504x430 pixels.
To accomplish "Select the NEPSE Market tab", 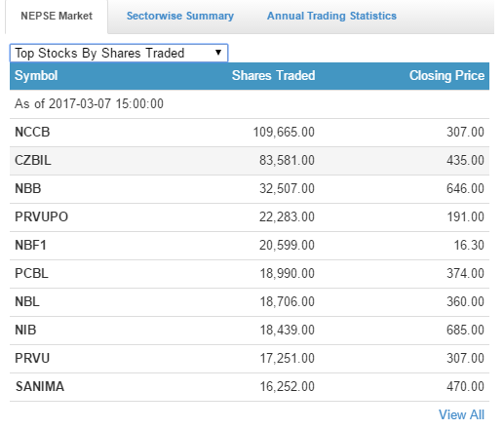I will (57, 16).
